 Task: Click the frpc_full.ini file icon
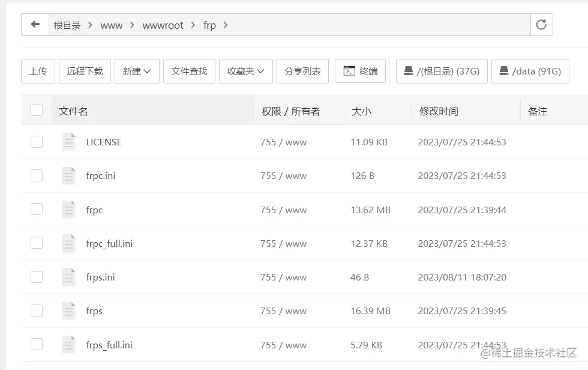pyautogui.click(x=68, y=243)
